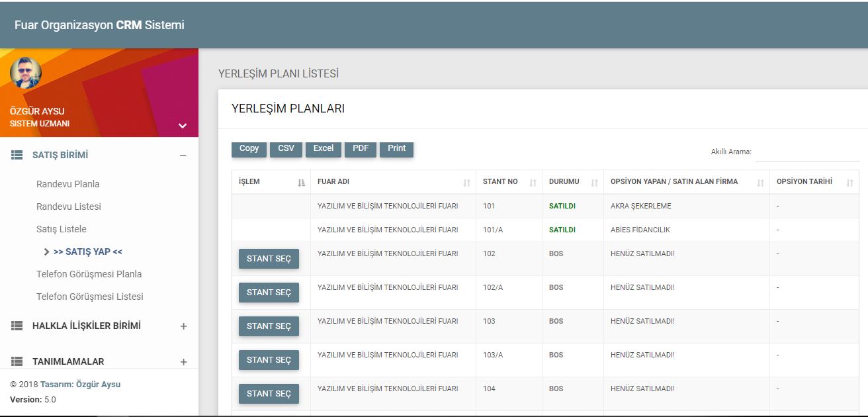Open Telefon Görüşmesi Listesi menu item
The width and height of the screenshot is (868, 417).
(x=90, y=297)
